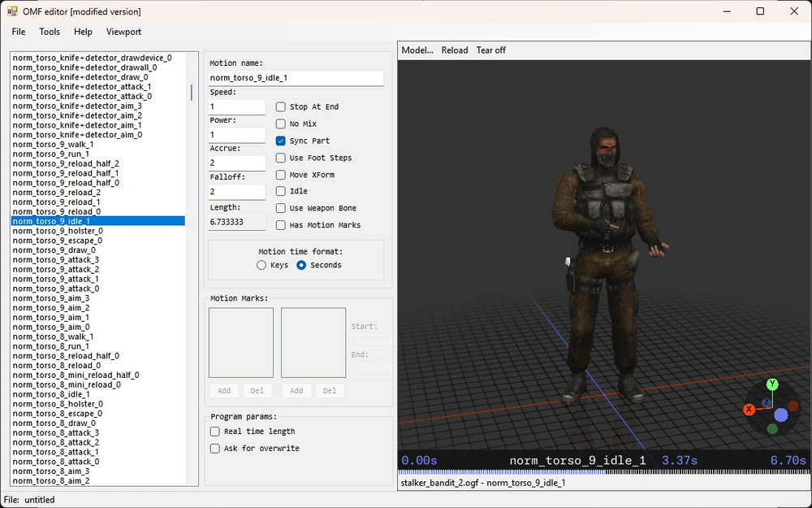Select norm_torso_8_mini_reload_half_0 motion
The height and width of the screenshot is (508, 812).
click(98, 375)
